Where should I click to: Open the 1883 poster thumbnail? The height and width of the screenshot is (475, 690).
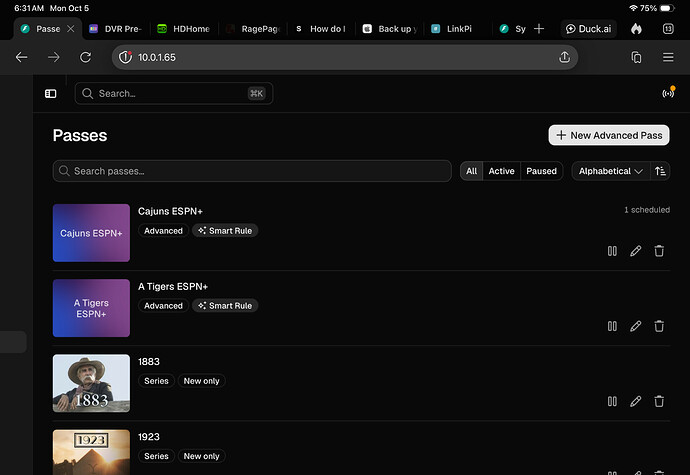coord(91,383)
